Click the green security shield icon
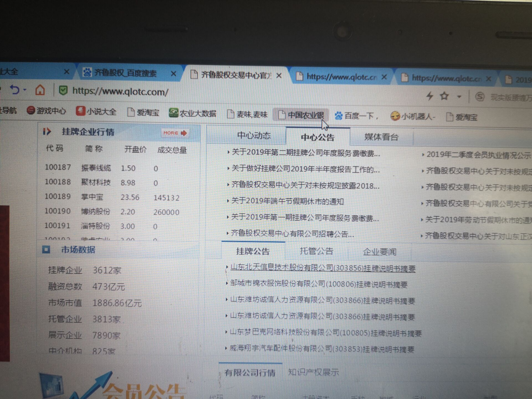 [63, 90]
